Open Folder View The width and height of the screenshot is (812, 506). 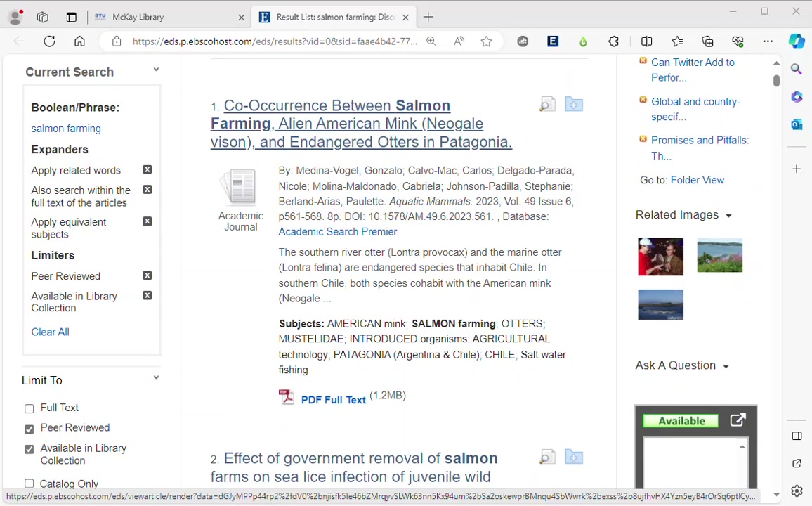(697, 180)
